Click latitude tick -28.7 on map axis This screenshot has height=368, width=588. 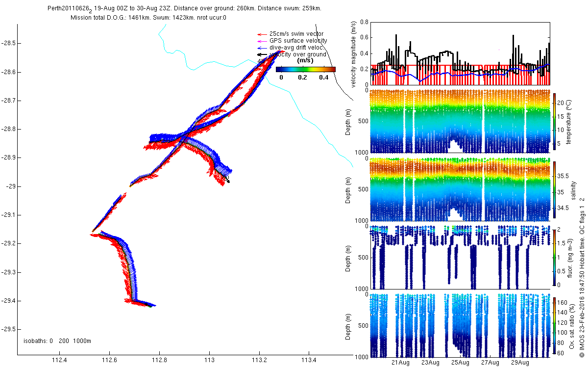coord(8,101)
